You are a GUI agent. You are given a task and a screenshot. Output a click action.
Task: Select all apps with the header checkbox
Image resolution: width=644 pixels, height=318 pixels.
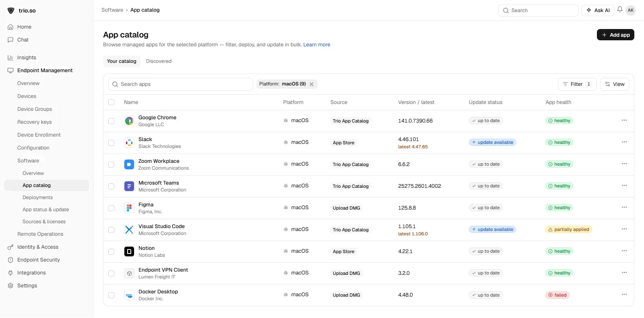tap(111, 102)
